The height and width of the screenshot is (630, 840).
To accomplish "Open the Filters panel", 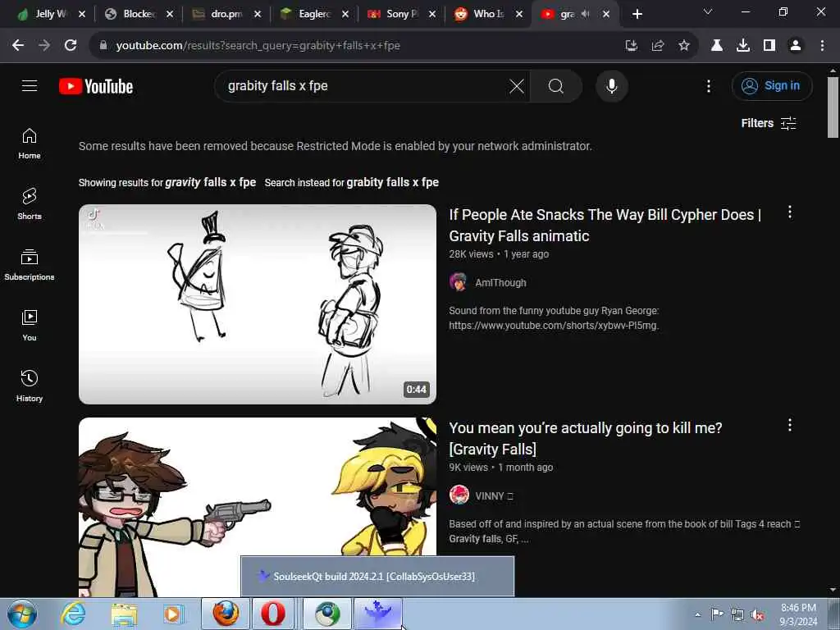I will point(769,123).
